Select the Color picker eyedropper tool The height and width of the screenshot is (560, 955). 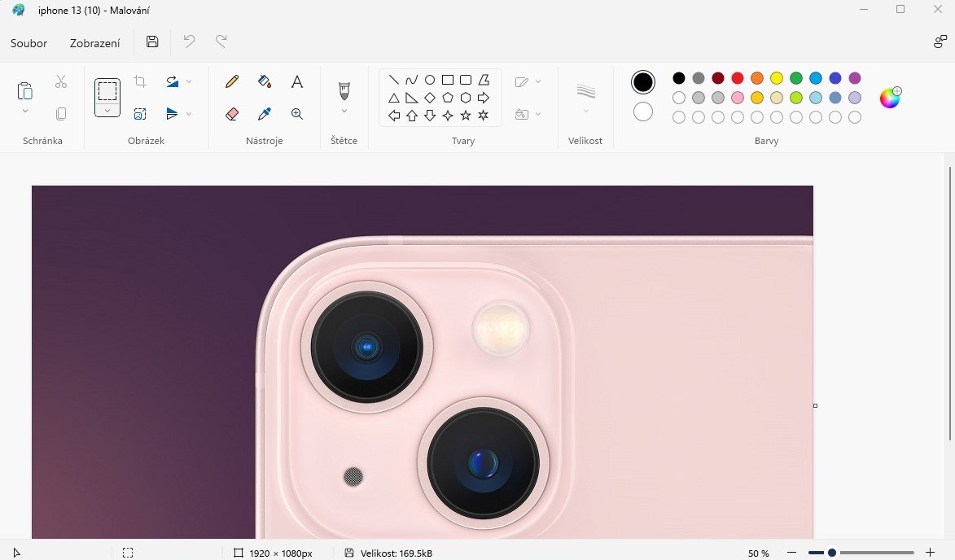265,114
